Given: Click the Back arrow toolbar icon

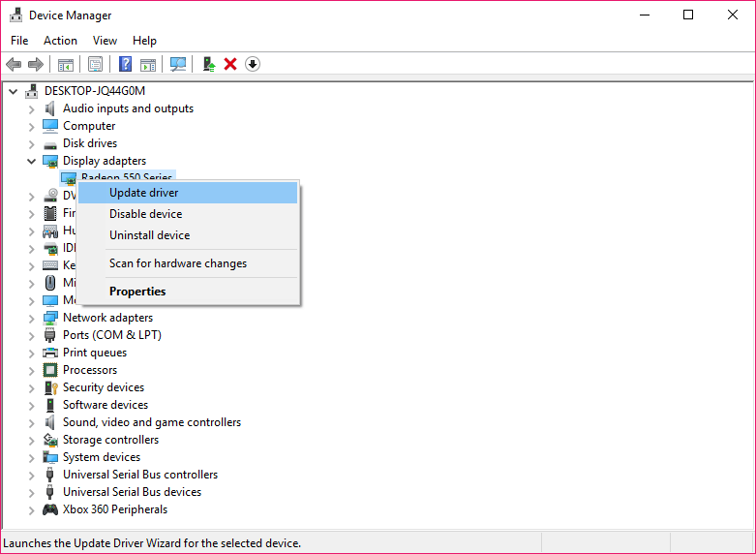Looking at the screenshot, I should (x=14, y=64).
